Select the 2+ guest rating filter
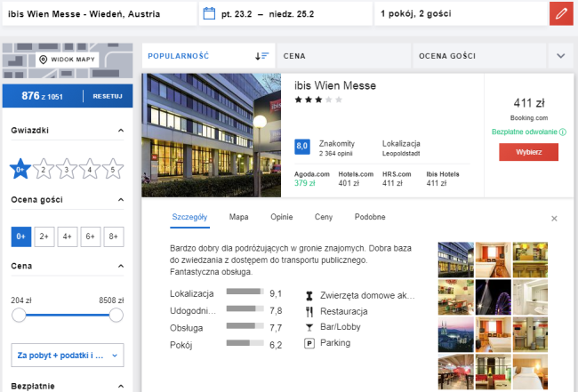The height and width of the screenshot is (392, 578). 44,236
